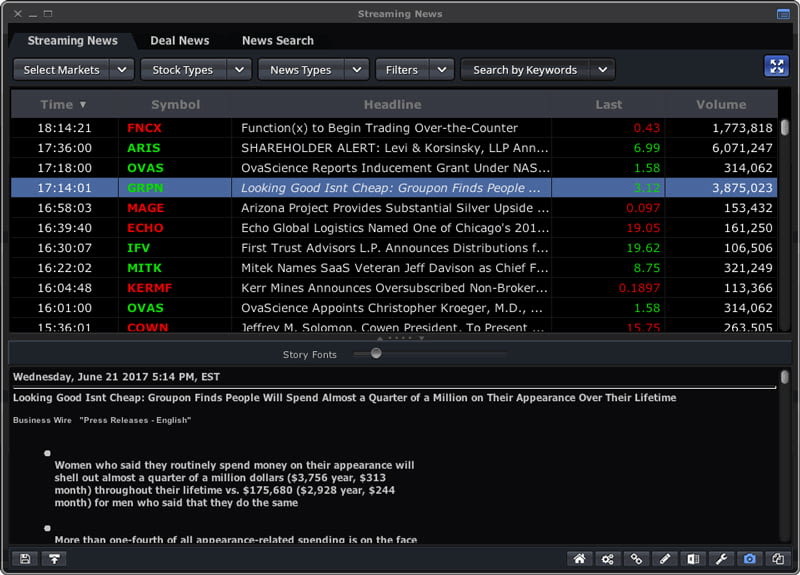800x575 pixels.
Task: Click the blue camera snapshot icon
Action: click(749, 559)
